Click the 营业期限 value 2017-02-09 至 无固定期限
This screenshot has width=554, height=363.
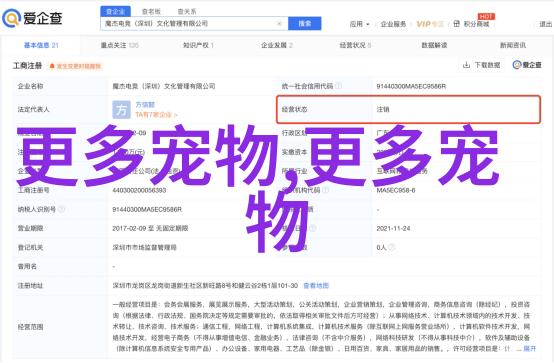(x=150, y=228)
